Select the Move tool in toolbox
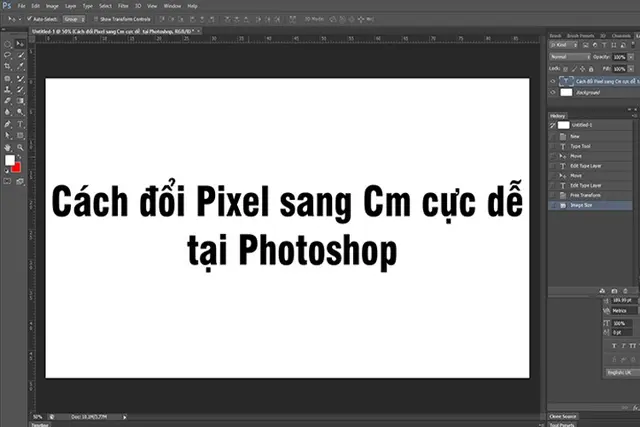The image size is (640, 427). tap(20, 44)
